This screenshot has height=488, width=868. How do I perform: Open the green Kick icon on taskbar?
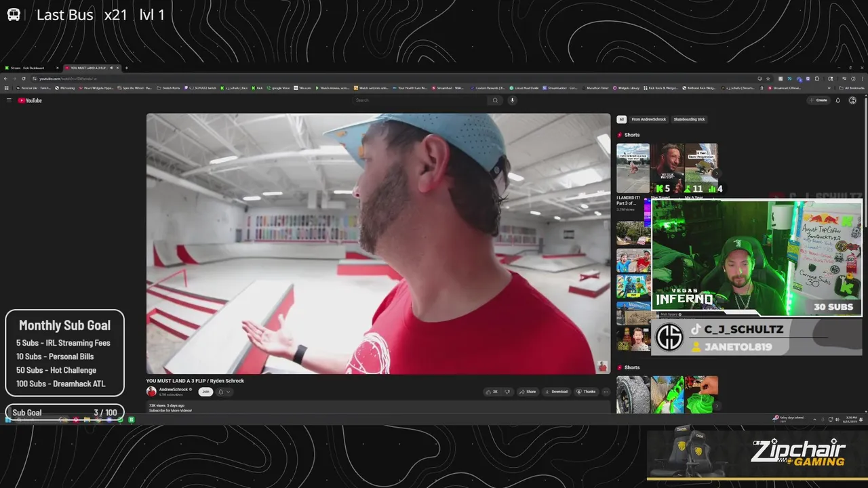click(132, 420)
